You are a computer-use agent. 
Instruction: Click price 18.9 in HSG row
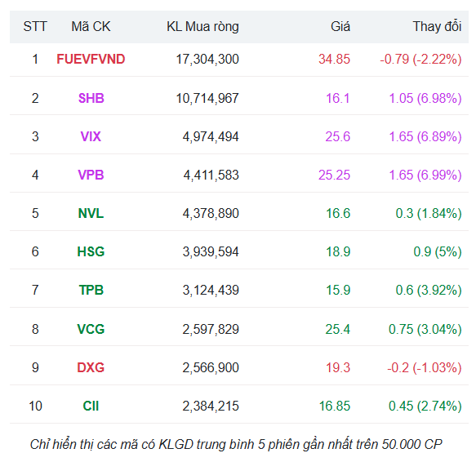click(x=338, y=251)
